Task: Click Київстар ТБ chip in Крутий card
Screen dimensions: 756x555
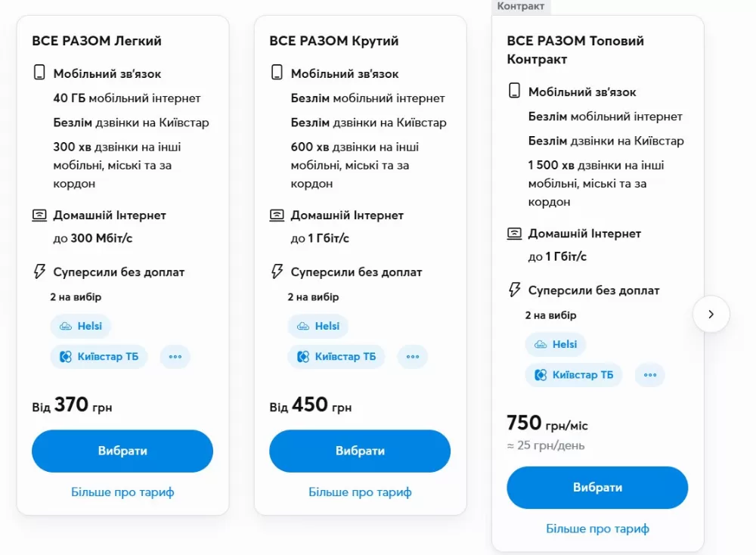Action: click(x=336, y=356)
